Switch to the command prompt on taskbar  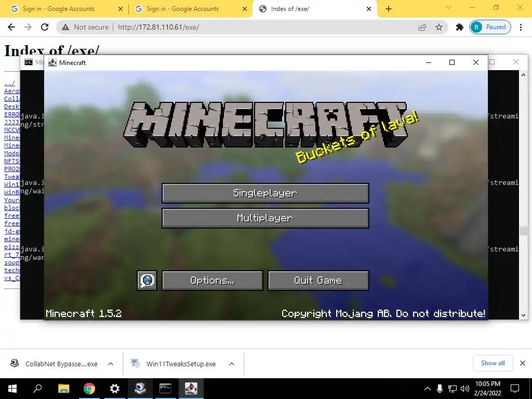[x=166, y=389]
